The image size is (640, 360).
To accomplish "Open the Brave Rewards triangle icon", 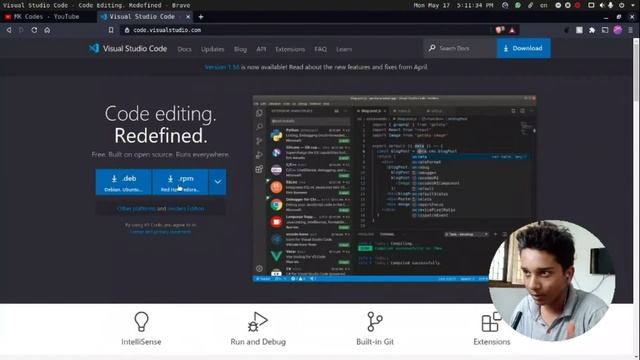I will [512, 30].
